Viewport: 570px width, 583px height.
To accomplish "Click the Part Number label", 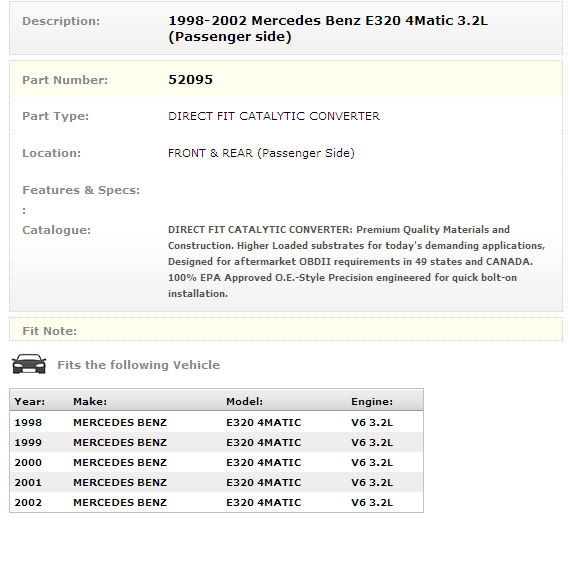I will tap(65, 80).
